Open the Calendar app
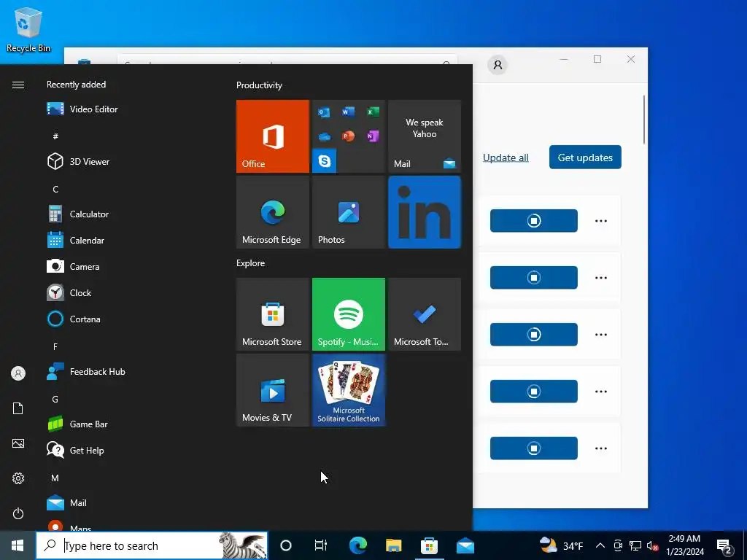The image size is (747, 560). point(76,241)
